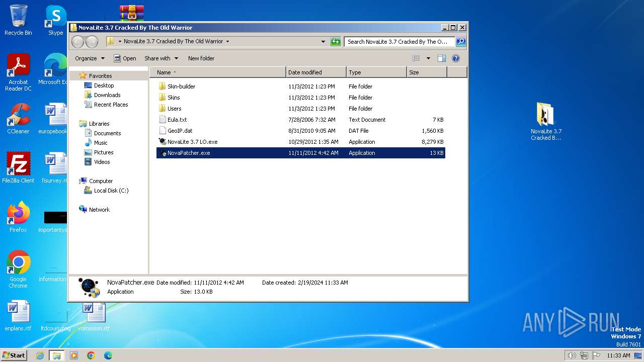
Task: Open Windows Media Player taskbar icon
Action: point(74,355)
